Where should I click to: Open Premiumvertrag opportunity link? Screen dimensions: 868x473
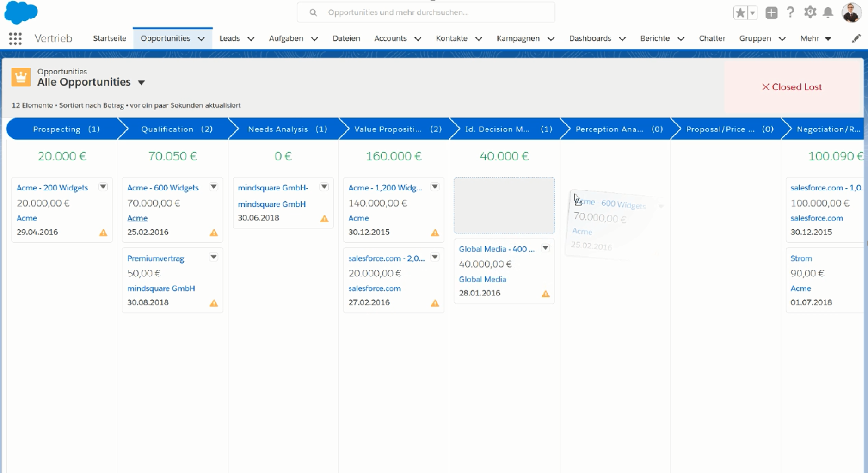(155, 258)
